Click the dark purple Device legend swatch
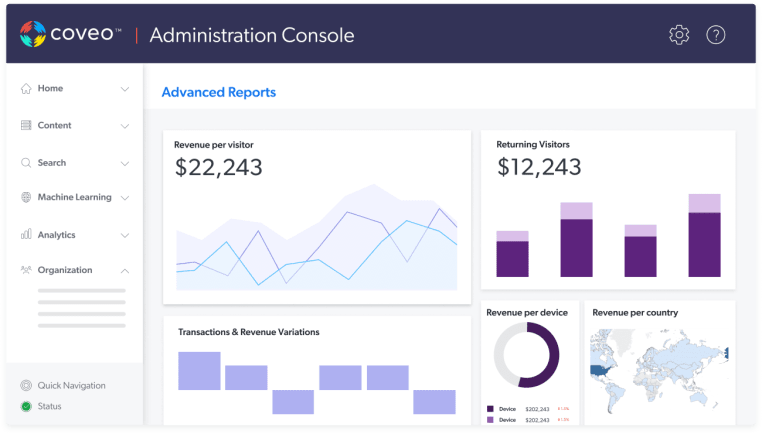The width and height of the screenshot is (762, 434). pyautogui.click(x=490, y=409)
